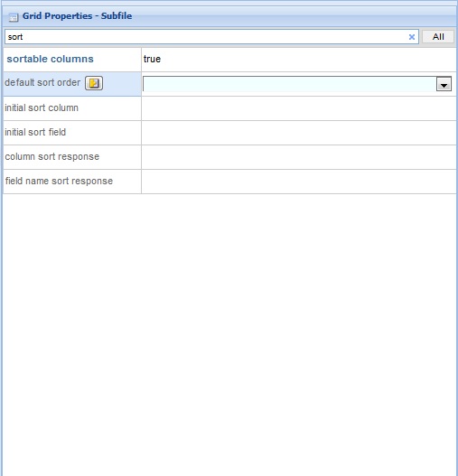The image size is (458, 476).
Task: Edit the field name sort response value cell
Action: click(298, 182)
